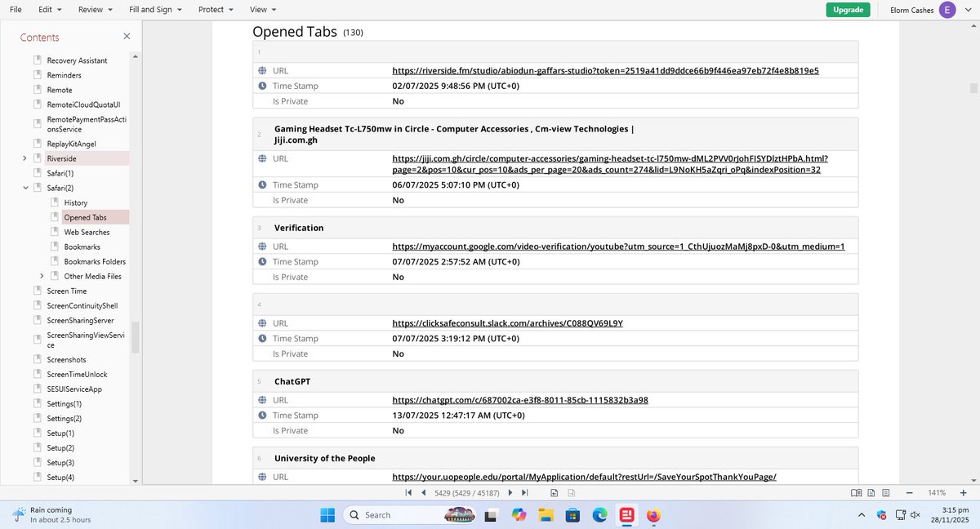980x529 pixels.
Task: Open the your.uopeople.edu portal link
Action: coord(584,477)
